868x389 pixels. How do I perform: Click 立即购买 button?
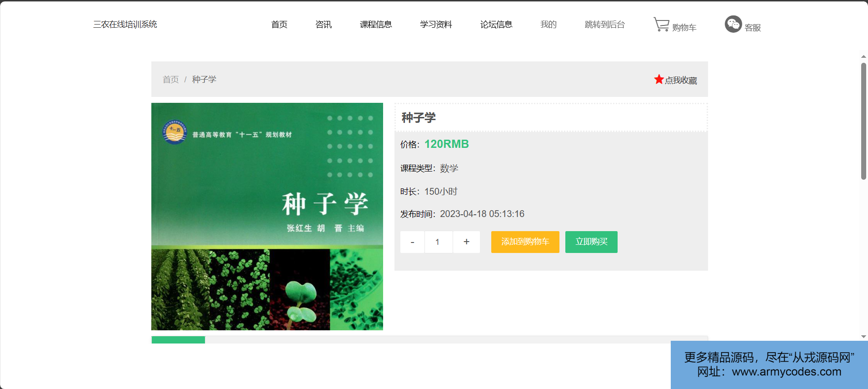[591, 242]
